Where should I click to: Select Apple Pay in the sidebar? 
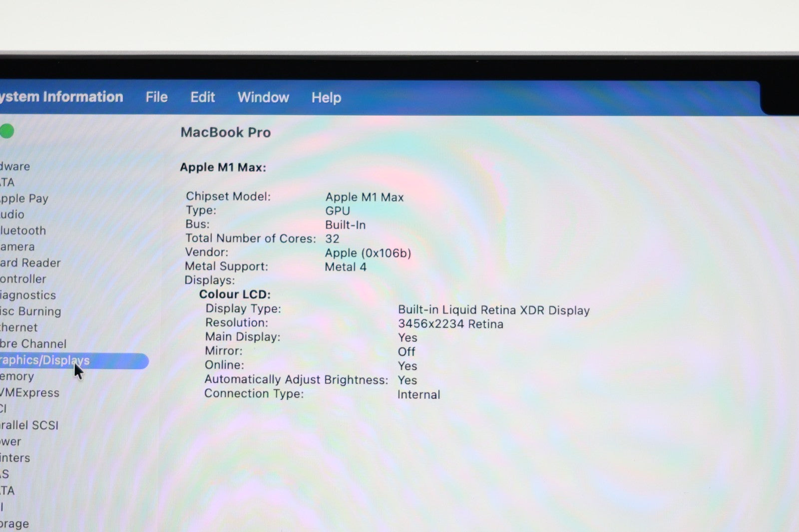[24, 198]
